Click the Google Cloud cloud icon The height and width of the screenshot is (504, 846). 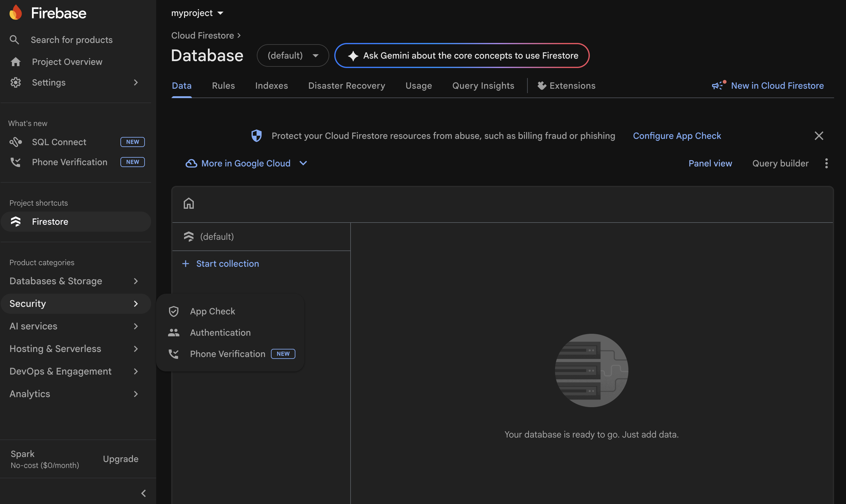pos(191,163)
